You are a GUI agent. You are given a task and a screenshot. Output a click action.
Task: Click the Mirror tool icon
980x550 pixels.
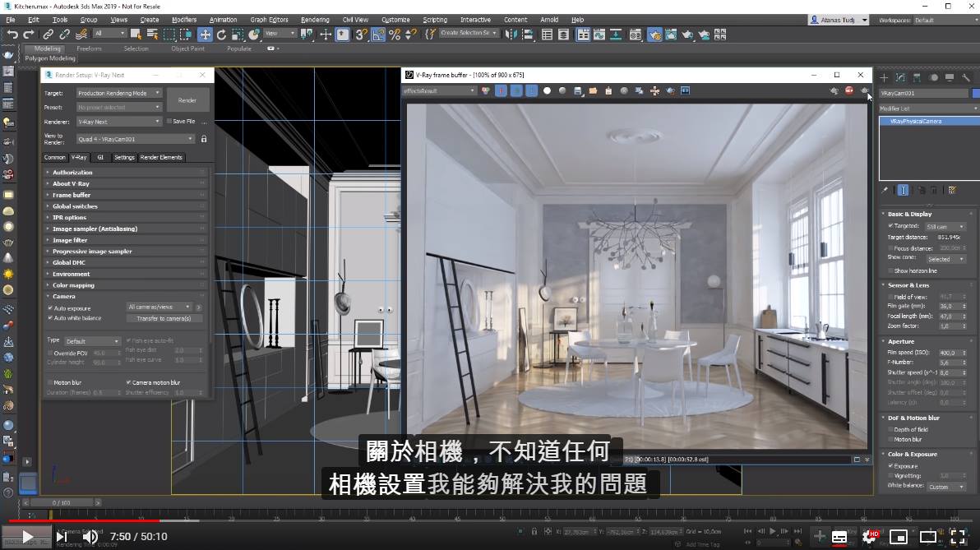[x=511, y=35]
